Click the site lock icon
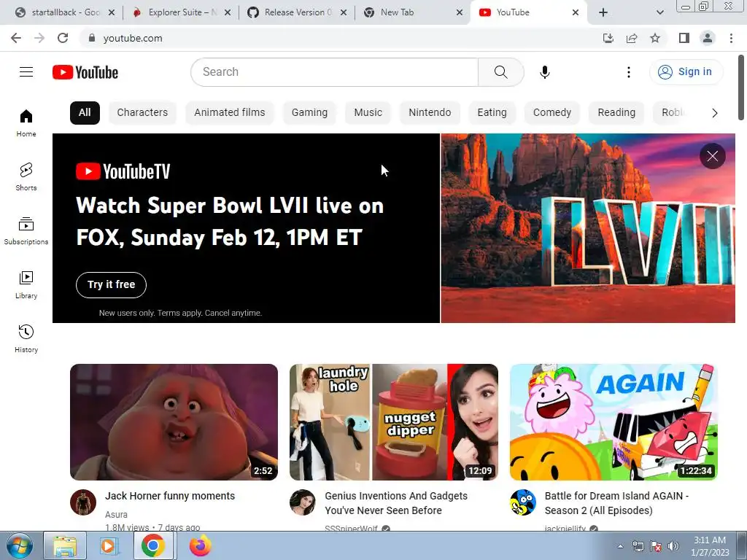Image resolution: width=747 pixels, height=560 pixels. tap(92, 38)
